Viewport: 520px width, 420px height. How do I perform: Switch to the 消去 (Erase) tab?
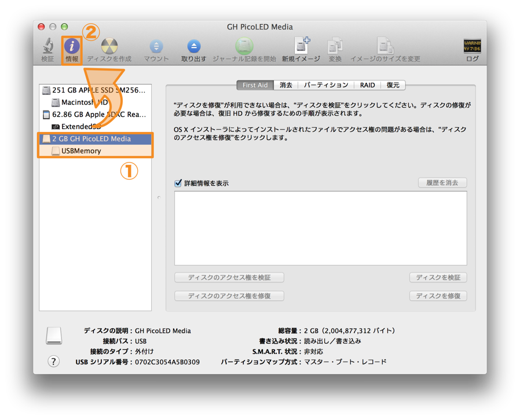click(286, 85)
